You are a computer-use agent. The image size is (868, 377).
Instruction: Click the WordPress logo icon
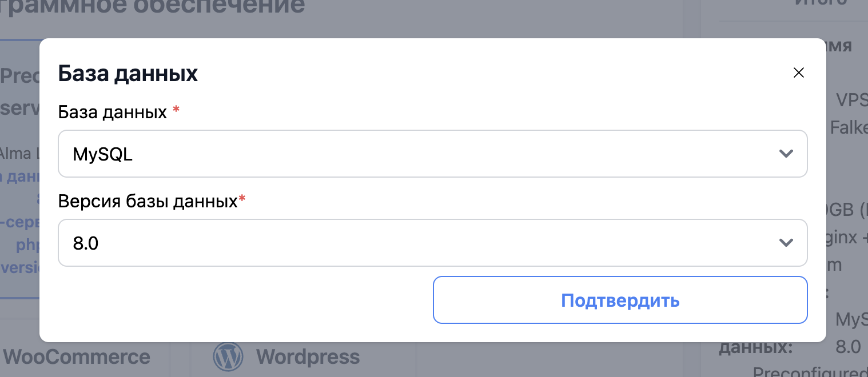(x=228, y=357)
